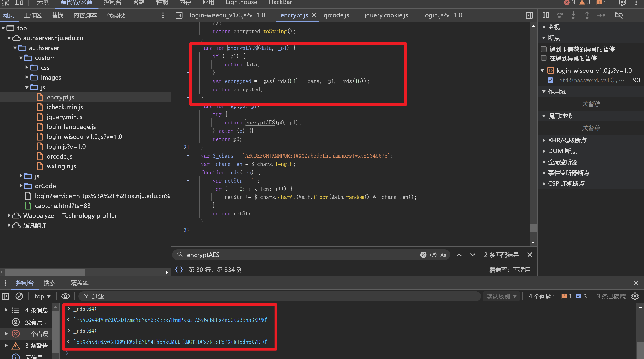Open login-language.js file
Screen dimensions: 644x359
(71, 127)
